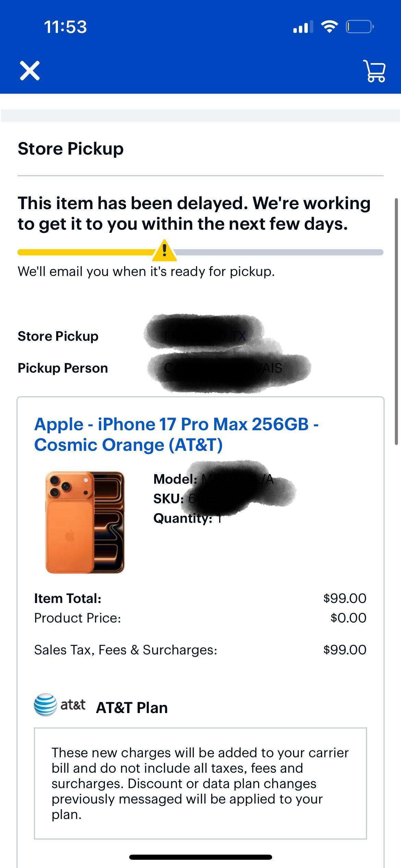Click the gray remaining portion of progress bar
The width and height of the screenshot is (401, 868).
[x=279, y=252]
